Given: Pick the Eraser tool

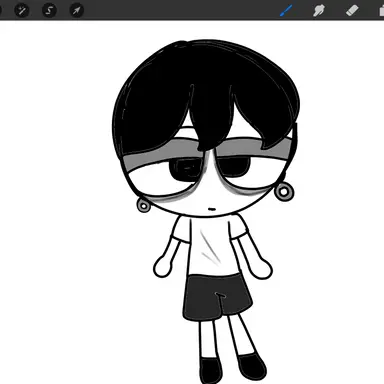Looking at the screenshot, I should tap(352, 10).
